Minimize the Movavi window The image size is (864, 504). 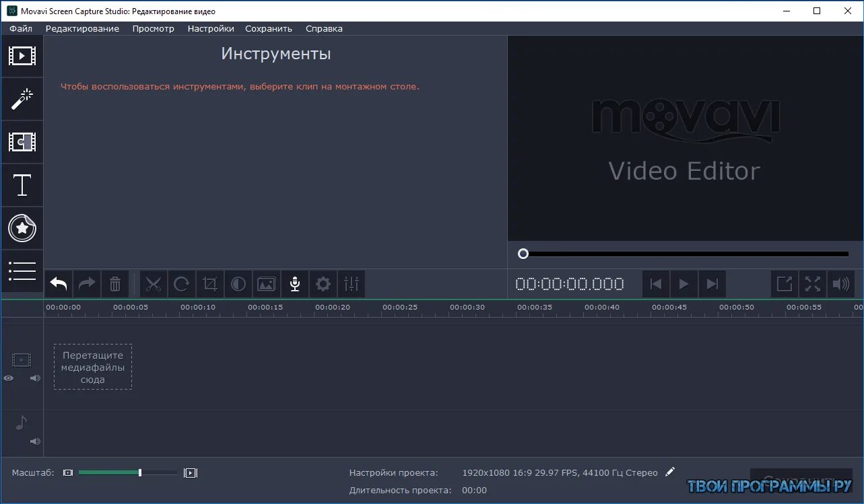pos(786,11)
